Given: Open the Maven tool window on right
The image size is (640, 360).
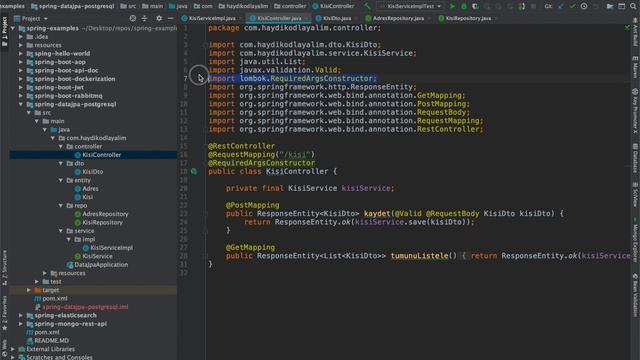Looking at the screenshot, I should (x=635, y=68).
